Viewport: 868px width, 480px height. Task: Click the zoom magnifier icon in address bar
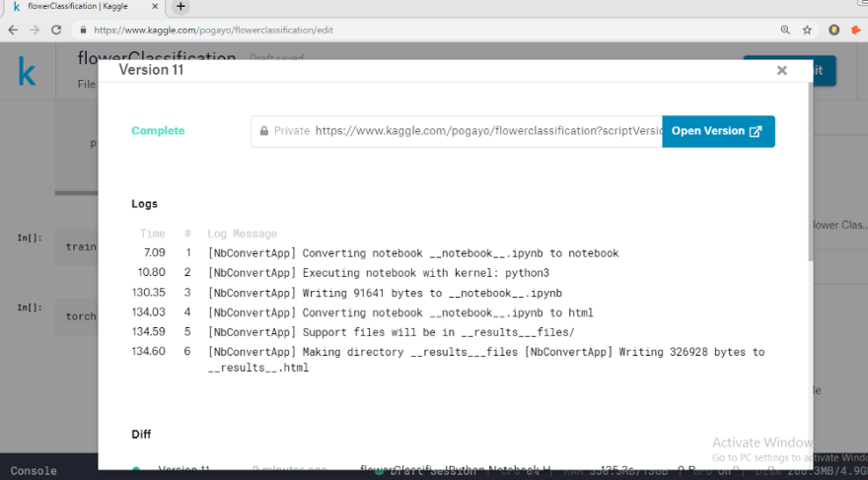[x=785, y=30]
